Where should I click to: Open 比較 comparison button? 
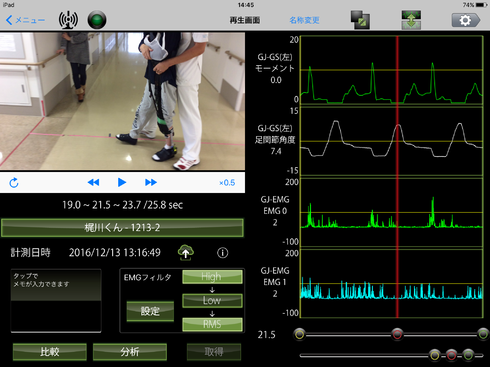50,352
